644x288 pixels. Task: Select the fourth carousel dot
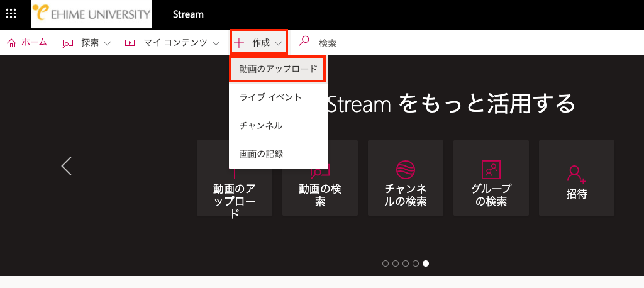coord(416,263)
